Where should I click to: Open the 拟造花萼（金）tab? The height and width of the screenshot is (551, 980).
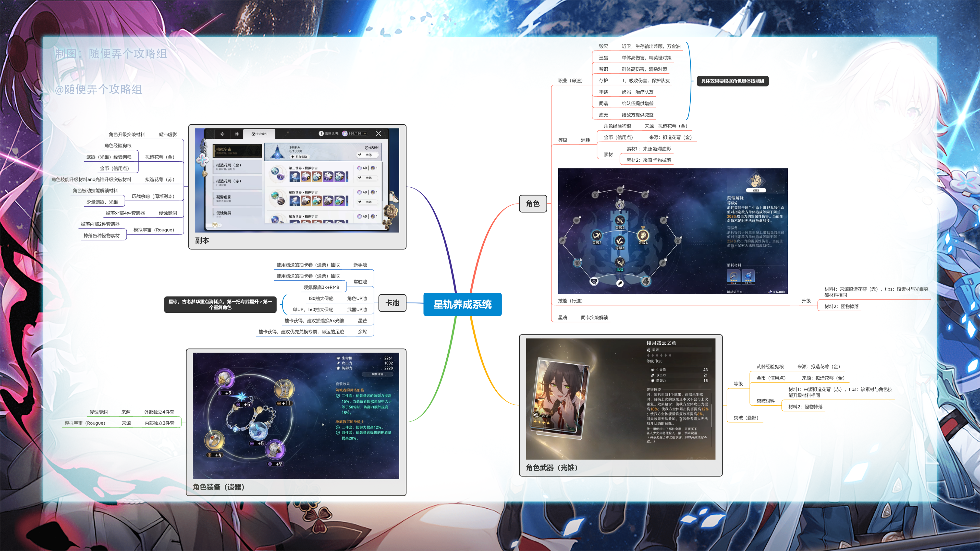(237, 167)
